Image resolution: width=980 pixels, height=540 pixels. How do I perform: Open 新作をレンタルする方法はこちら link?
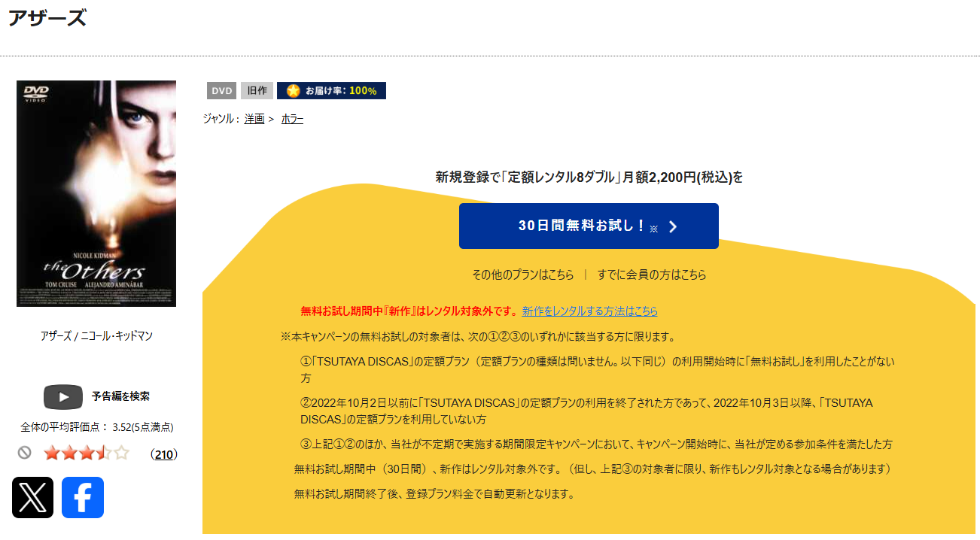(x=589, y=311)
